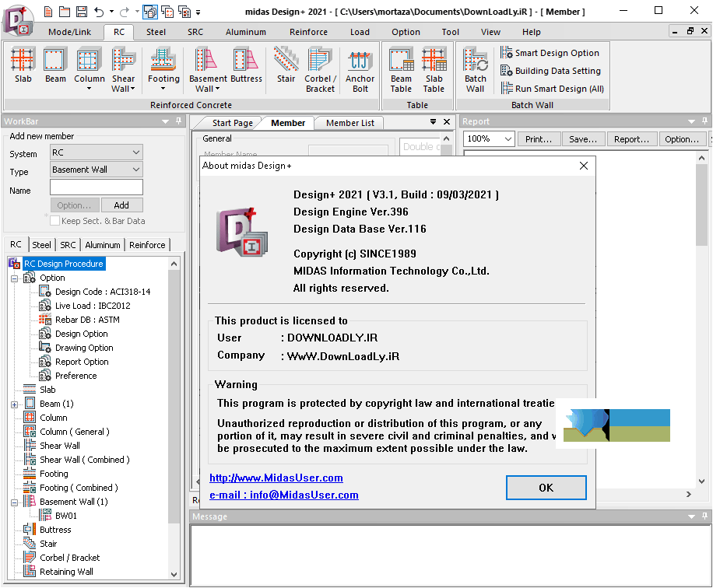Open the Steel ribbon tab
The image size is (713, 588).
tap(156, 32)
